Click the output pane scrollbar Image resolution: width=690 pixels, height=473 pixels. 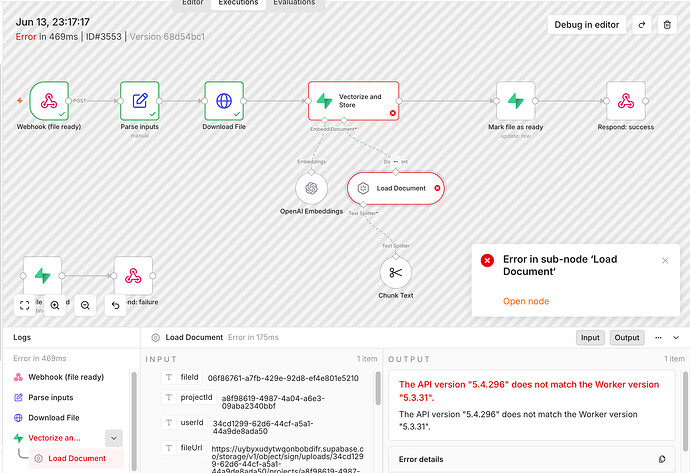point(685,411)
